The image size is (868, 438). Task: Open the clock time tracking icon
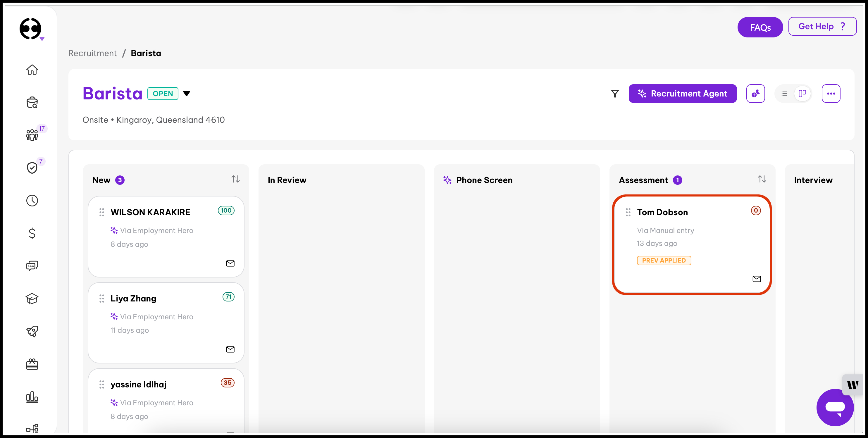pos(32,201)
